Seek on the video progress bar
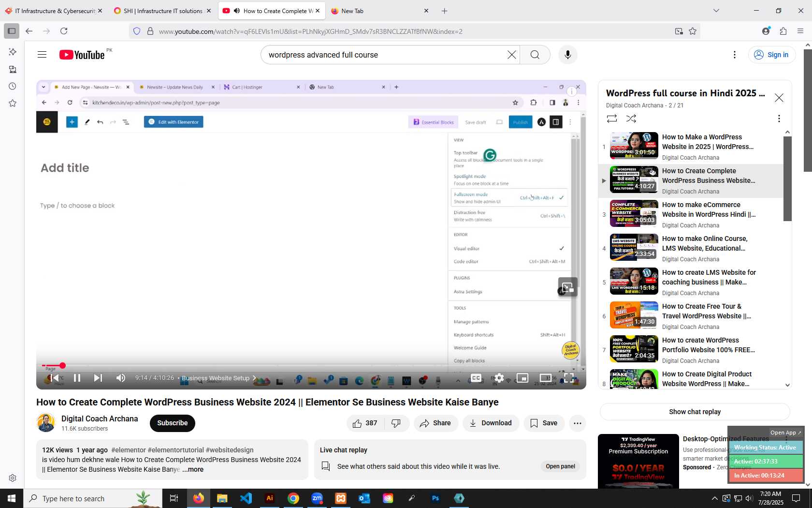 click(311, 365)
